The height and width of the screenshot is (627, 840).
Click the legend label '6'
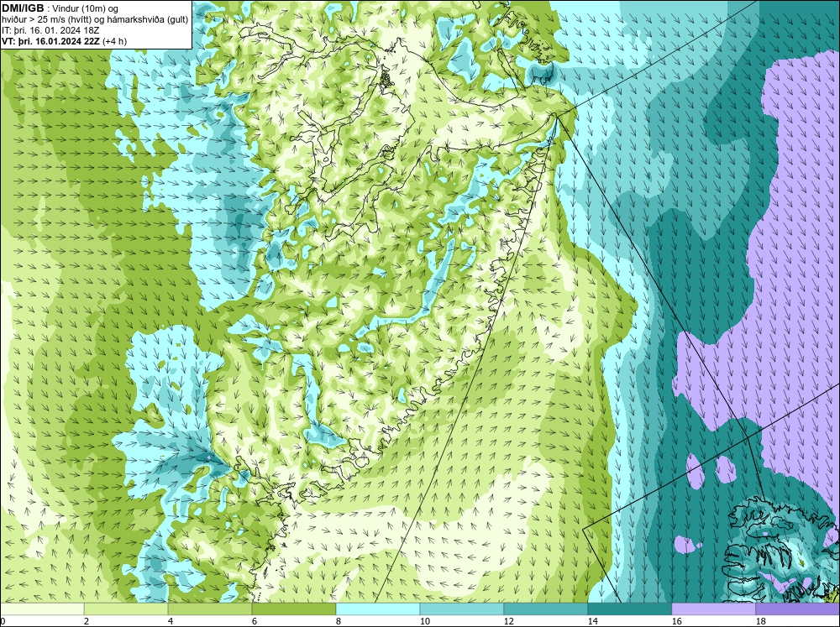pyautogui.click(x=255, y=621)
